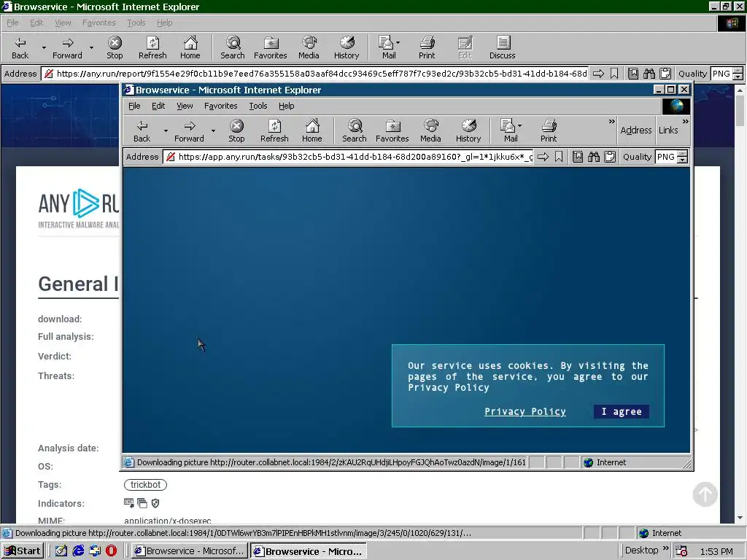Click the I agree cookie button
The height and width of the screenshot is (560, 747).
pos(622,411)
